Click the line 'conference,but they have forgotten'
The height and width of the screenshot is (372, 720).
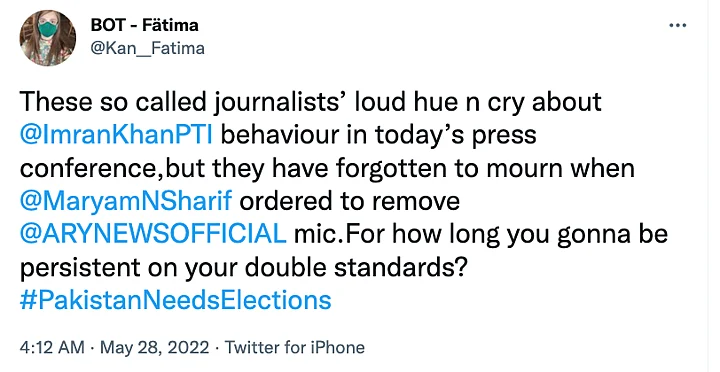(x=327, y=169)
